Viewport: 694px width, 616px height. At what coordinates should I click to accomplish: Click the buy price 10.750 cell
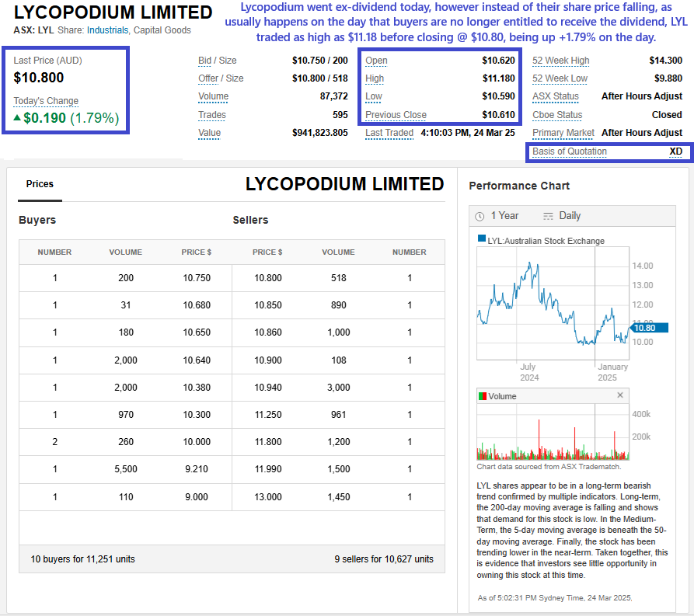pyautogui.click(x=197, y=278)
